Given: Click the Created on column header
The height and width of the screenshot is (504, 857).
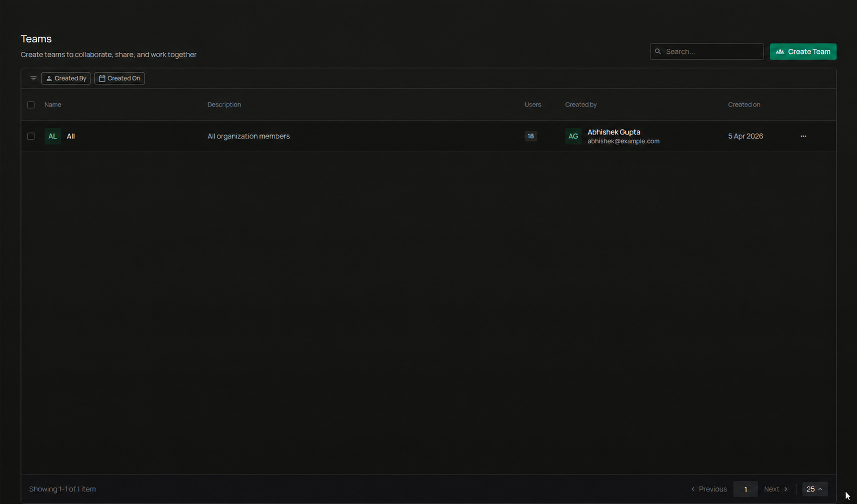Looking at the screenshot, I should (744, 105).
